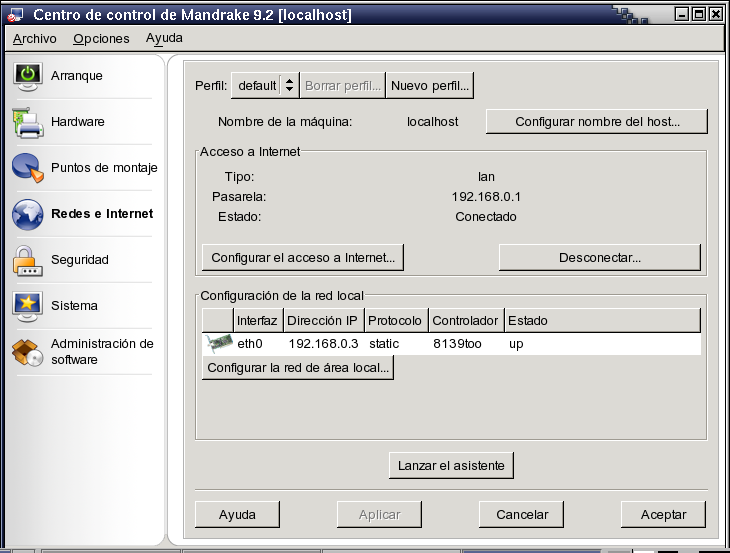Click the Redes e Internet globe icon

tap(28, 214)
